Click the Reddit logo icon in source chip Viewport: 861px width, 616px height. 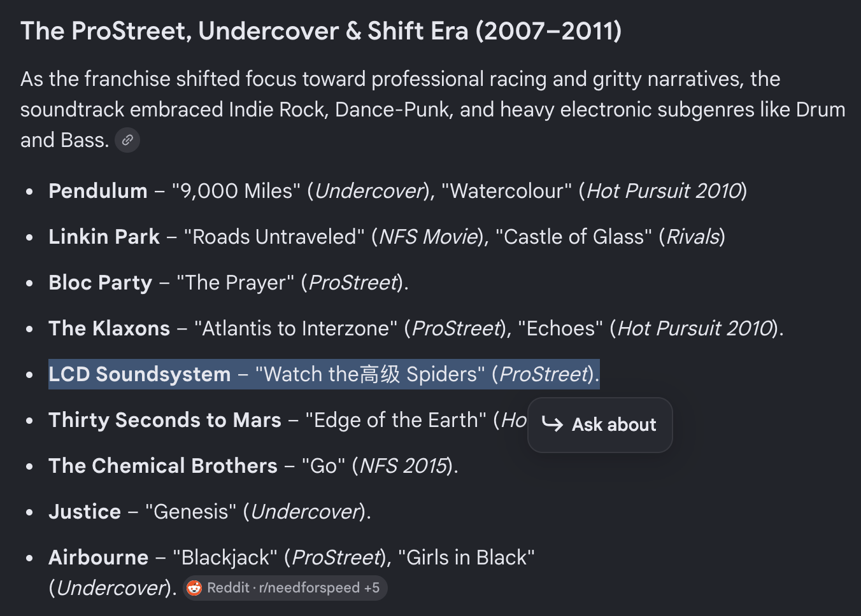(x=194, y=588)
